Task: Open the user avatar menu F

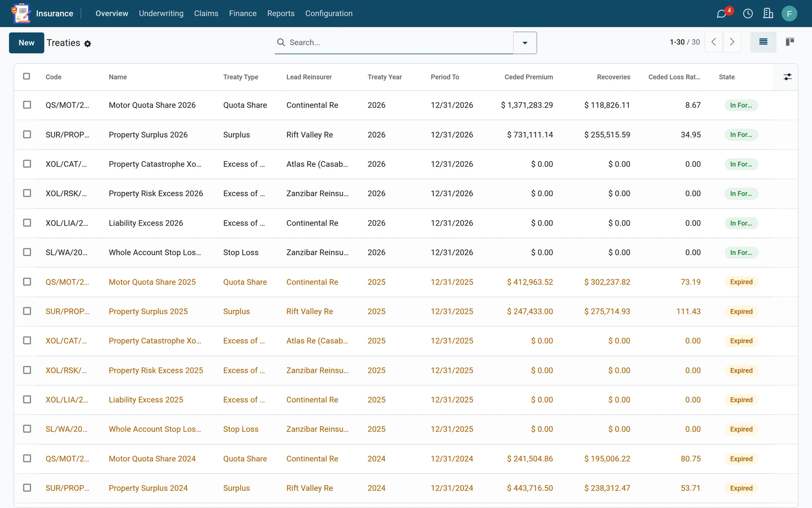Action: [789, 14]
